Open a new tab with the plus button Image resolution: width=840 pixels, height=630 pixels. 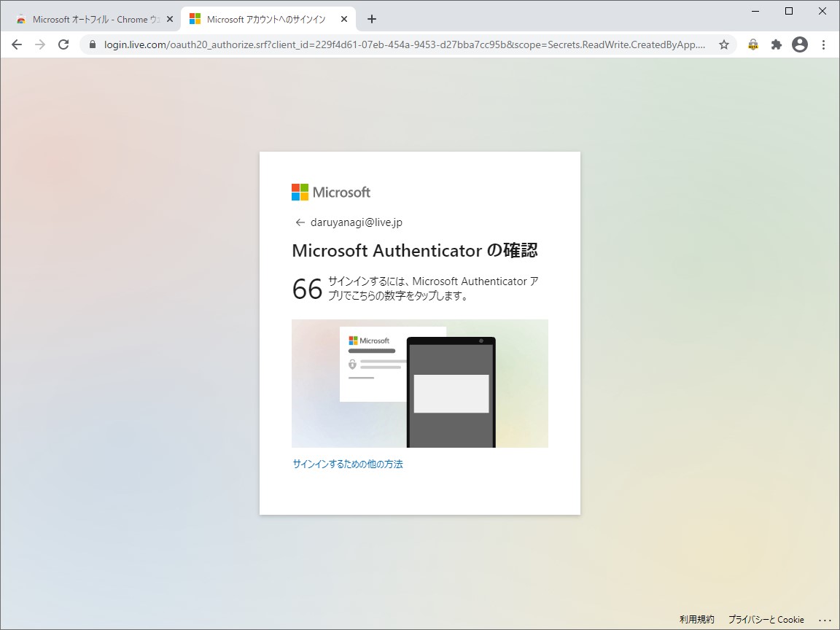(x=372, y=19)
